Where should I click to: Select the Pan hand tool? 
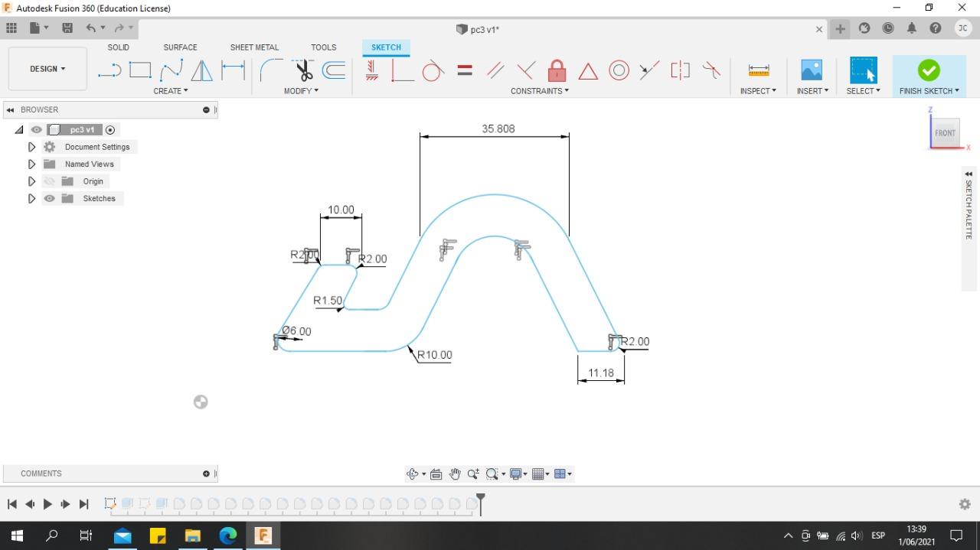pos(455,474)
